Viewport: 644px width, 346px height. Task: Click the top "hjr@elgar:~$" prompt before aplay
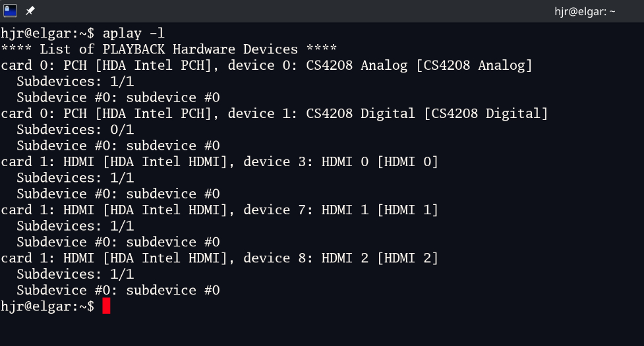coord(47,33)
